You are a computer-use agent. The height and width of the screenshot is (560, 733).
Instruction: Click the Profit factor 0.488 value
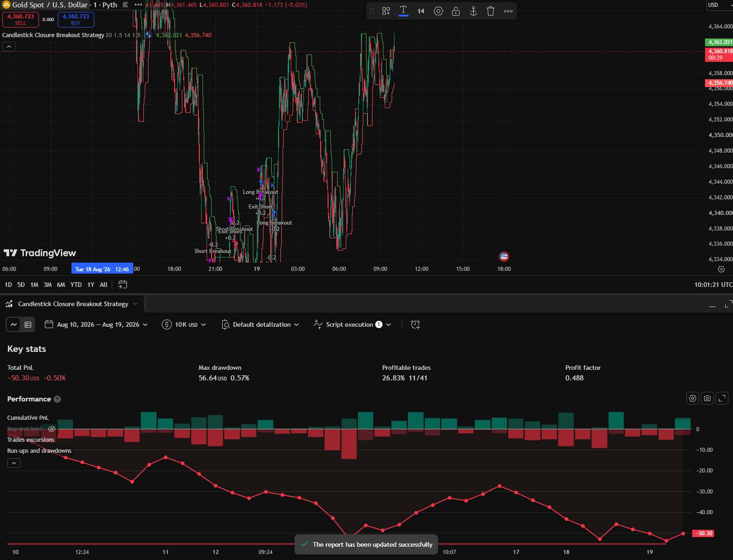[574, 378]
